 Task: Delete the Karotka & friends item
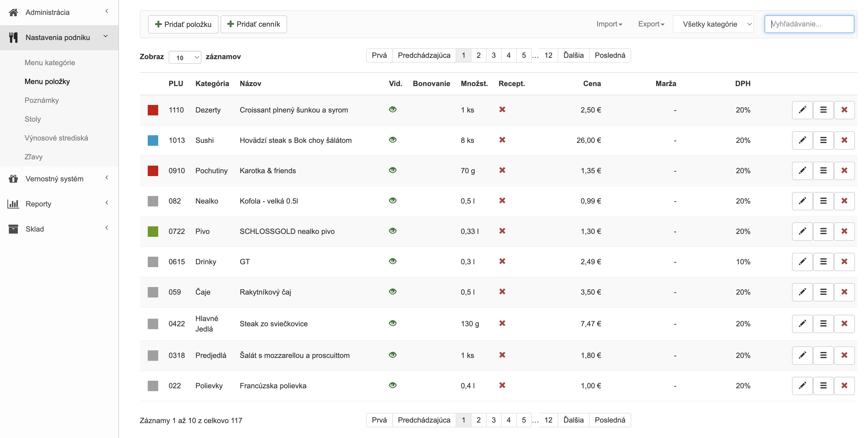click(x=844, y=171)
